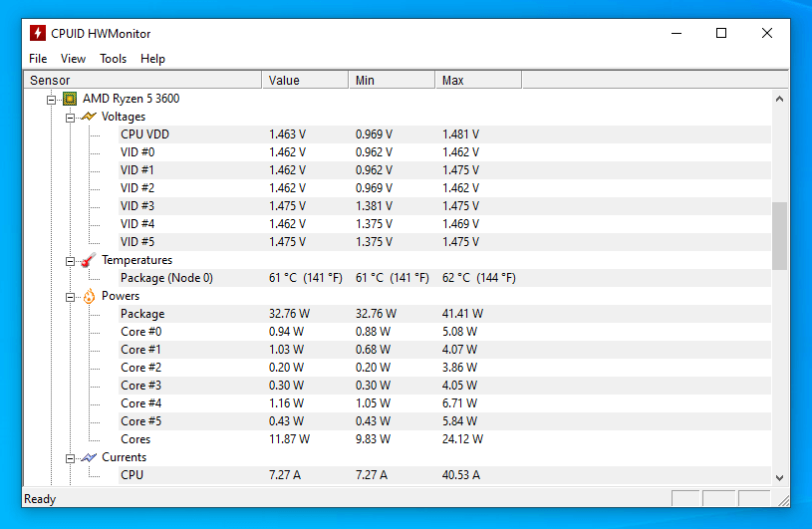Select the Core #3 power row
The width and height of the screenshot is (812, 529).
click(444, 386)
